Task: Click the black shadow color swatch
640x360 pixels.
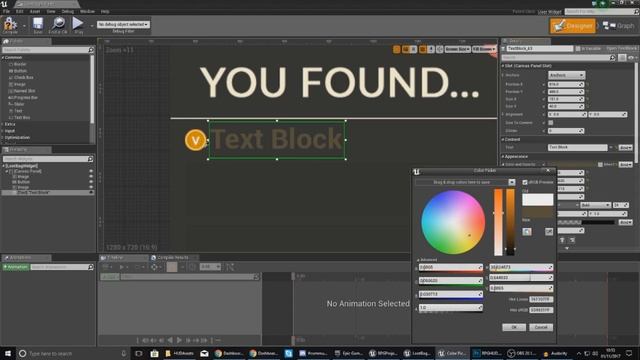Action: [598, 222]
